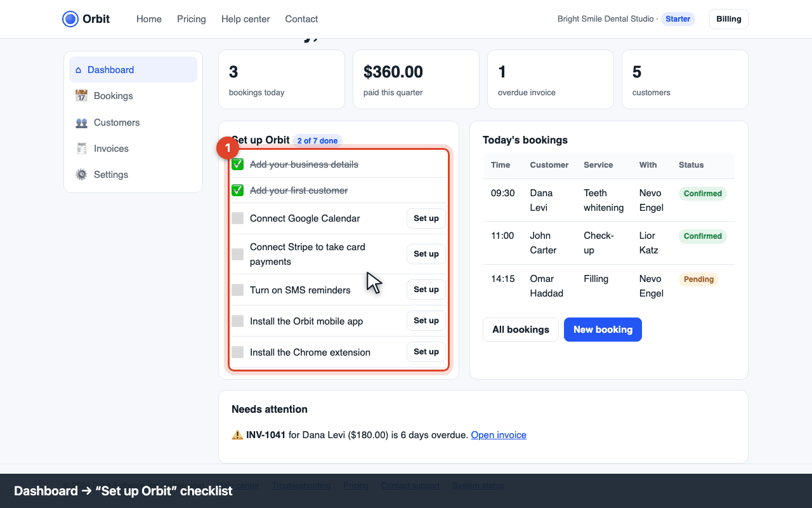Uncheck the "Add your business details" checkbox
The width and height of the screenshot is (812, 508).
click(x=237, y=164)
